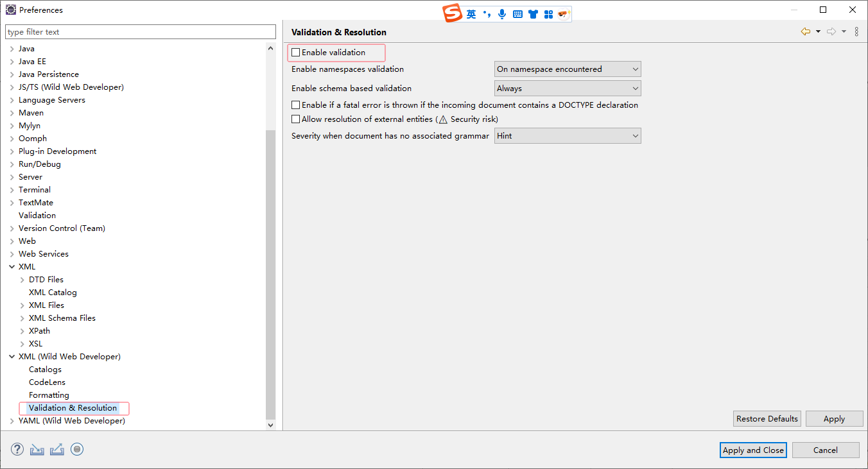Open Sogou toolbox grid icon

pos(548,14)
